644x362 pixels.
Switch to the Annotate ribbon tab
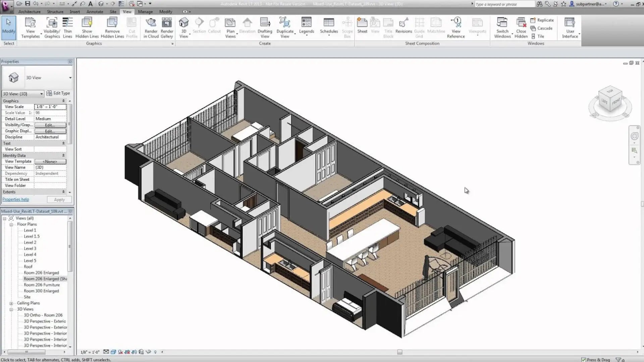pyautogui.click(x=95, y=12)
